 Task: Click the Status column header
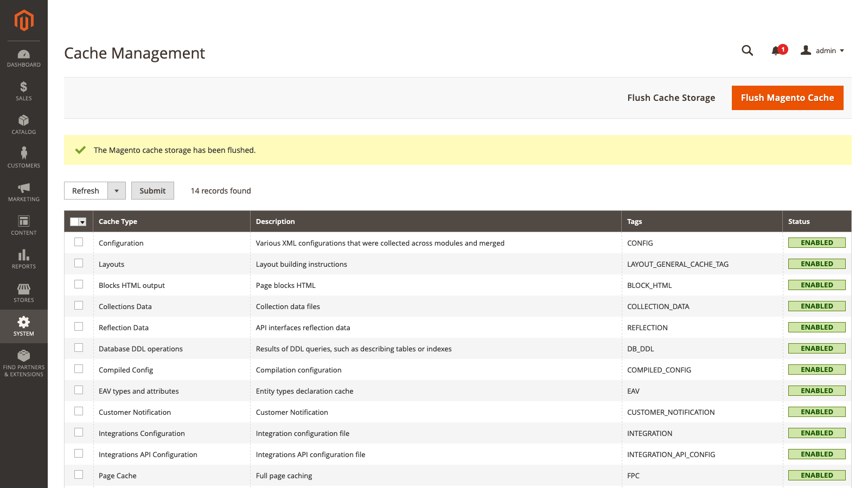pyautogui.click(x=817, y=221)
